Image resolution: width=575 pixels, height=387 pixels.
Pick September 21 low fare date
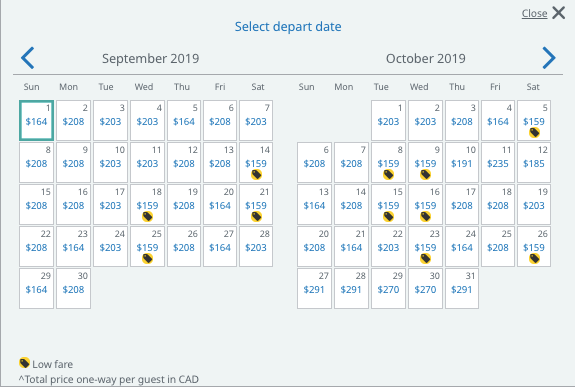pos(256,204)
